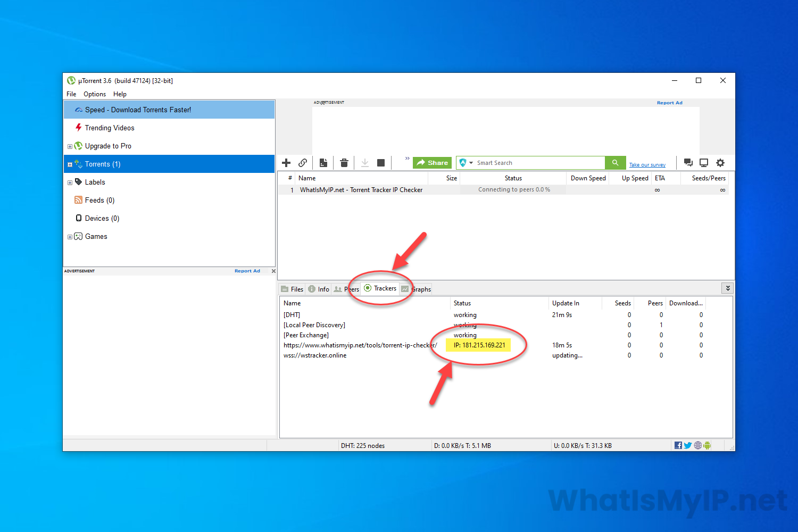Open the search provider shield dropdown

466,163
